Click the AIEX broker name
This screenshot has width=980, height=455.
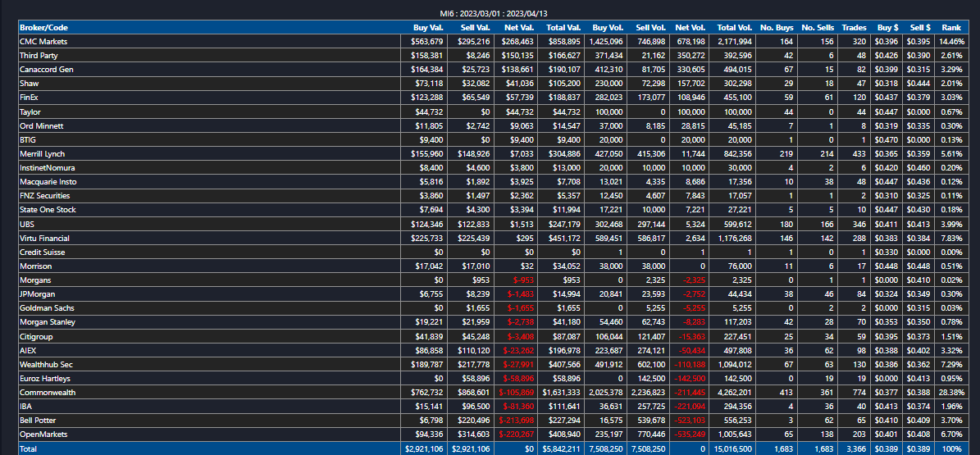click(x=28, y=351)
